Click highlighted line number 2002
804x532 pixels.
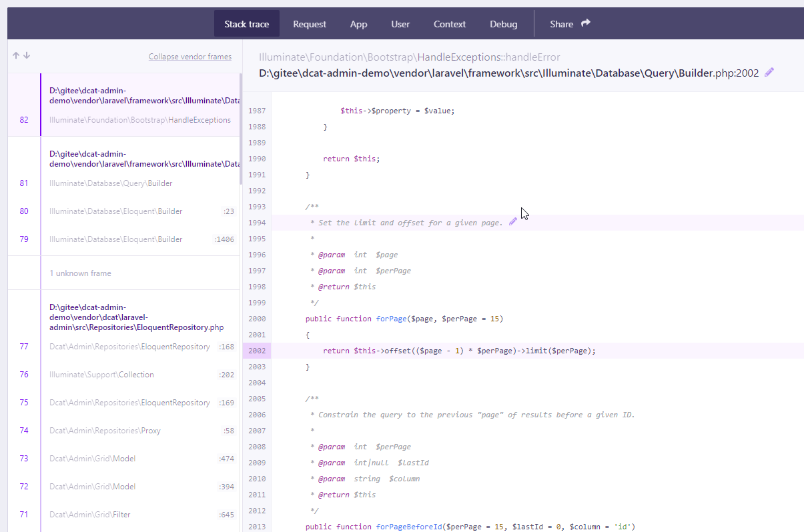click(x=256, y=350)
